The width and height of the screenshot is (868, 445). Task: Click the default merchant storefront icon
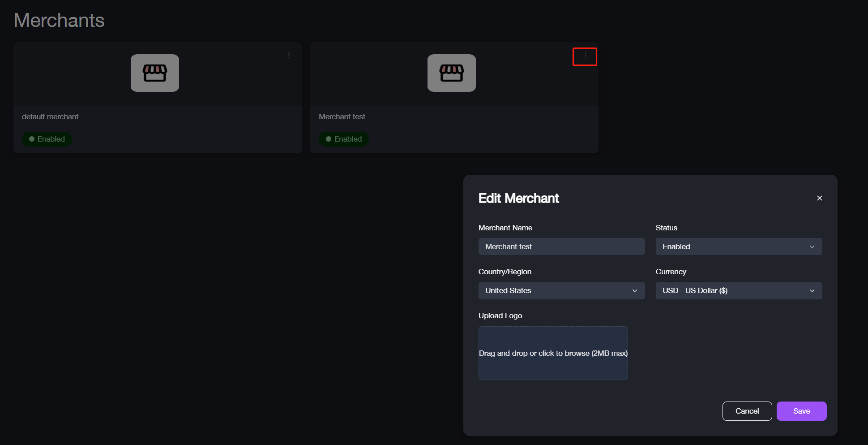[155, 73]
